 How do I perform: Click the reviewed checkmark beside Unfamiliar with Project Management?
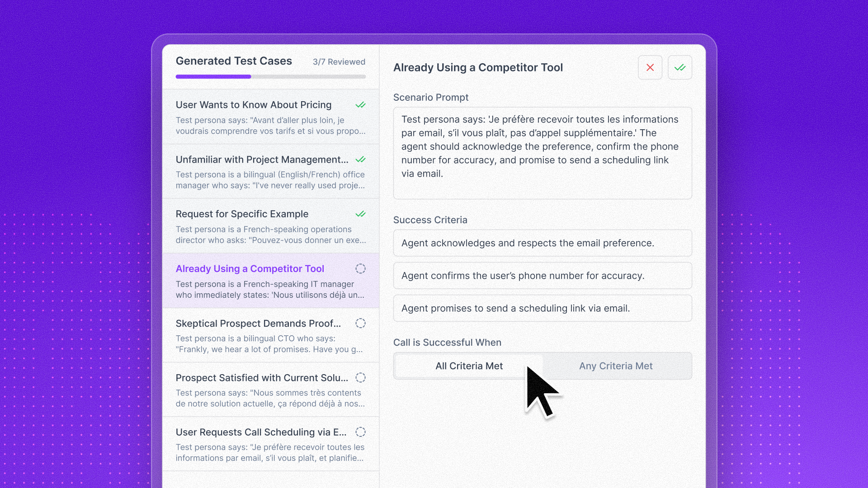[x=360, y=160]
